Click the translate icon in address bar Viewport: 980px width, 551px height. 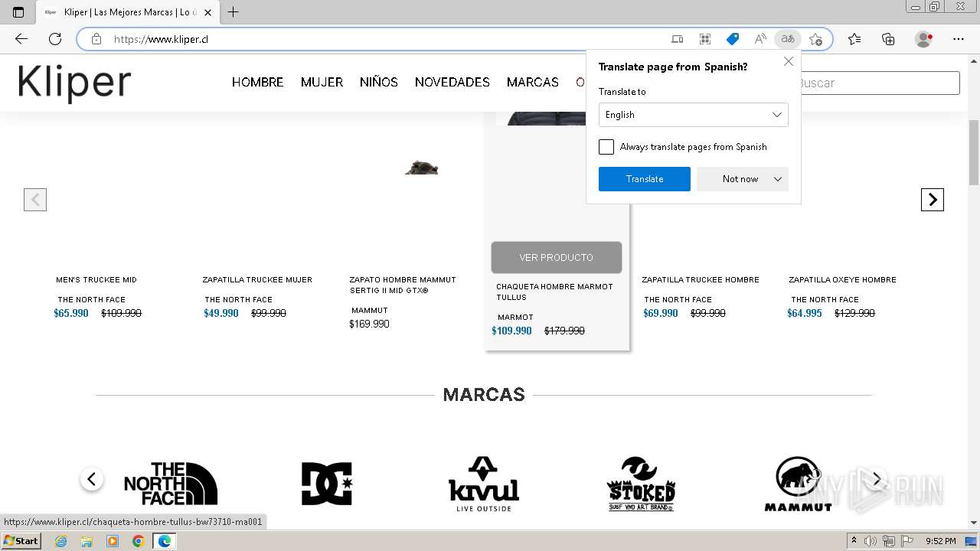(x=788, y=39)
